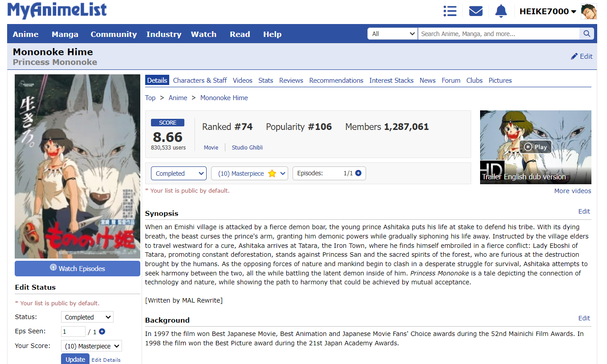Open the user profile avatar picture
The height and width of the screenshot is (364, 607).
tap(589, 11)
